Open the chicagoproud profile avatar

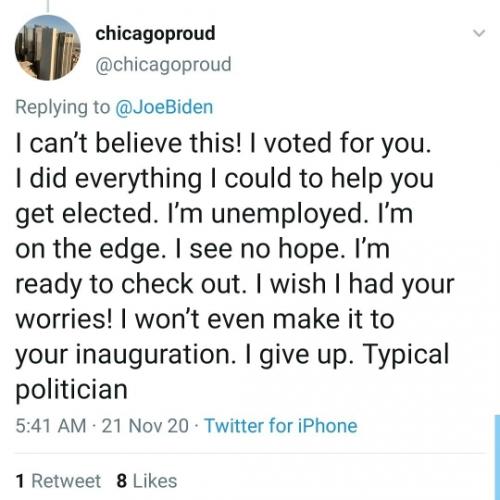[48, 48]
